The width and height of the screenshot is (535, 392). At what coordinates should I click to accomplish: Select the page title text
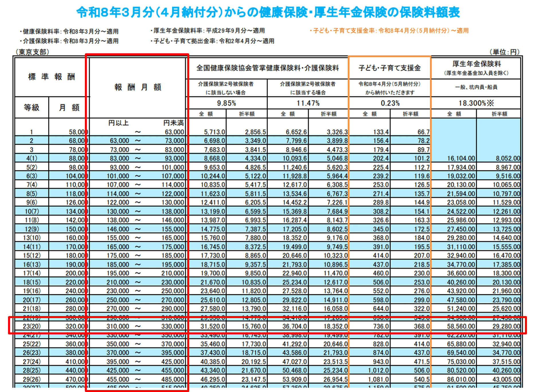[x=268, y=12]
